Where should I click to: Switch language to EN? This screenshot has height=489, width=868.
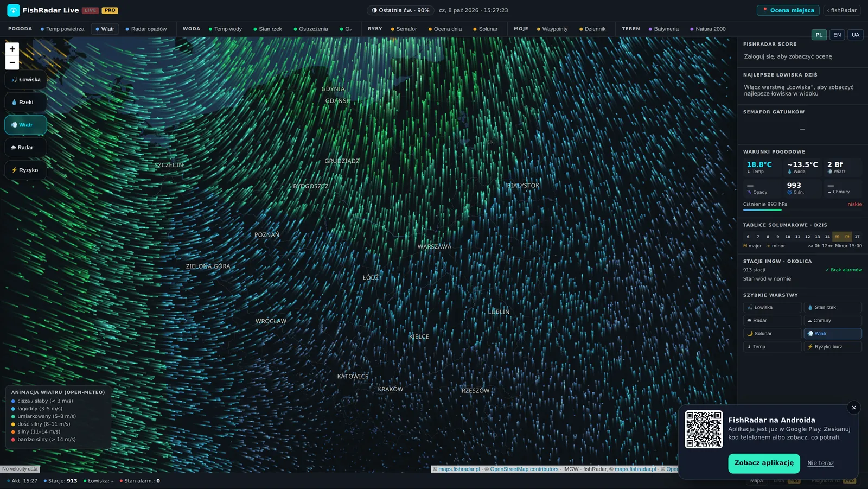(x=837, y=35)
